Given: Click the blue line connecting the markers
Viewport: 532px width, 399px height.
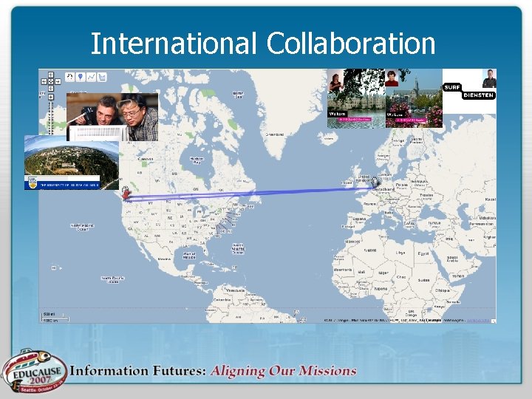Looking at the screenshot, I should (x=251, y=194).
